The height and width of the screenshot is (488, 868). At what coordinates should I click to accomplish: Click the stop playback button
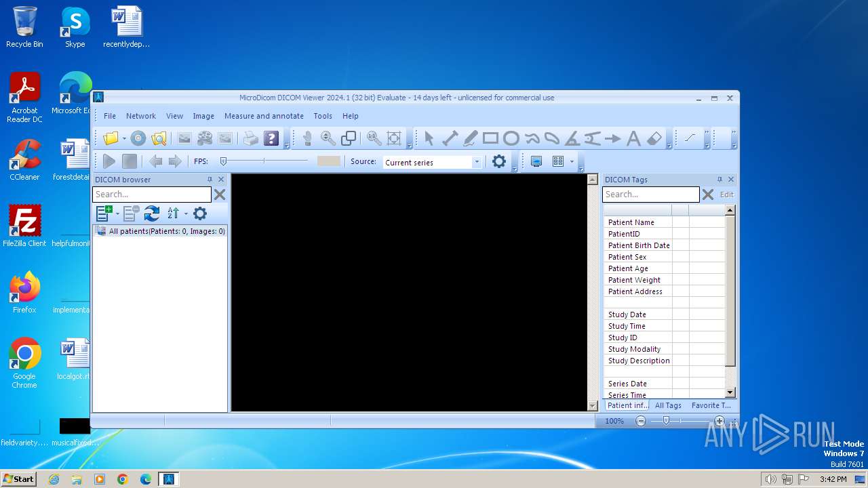click(130, 161)
